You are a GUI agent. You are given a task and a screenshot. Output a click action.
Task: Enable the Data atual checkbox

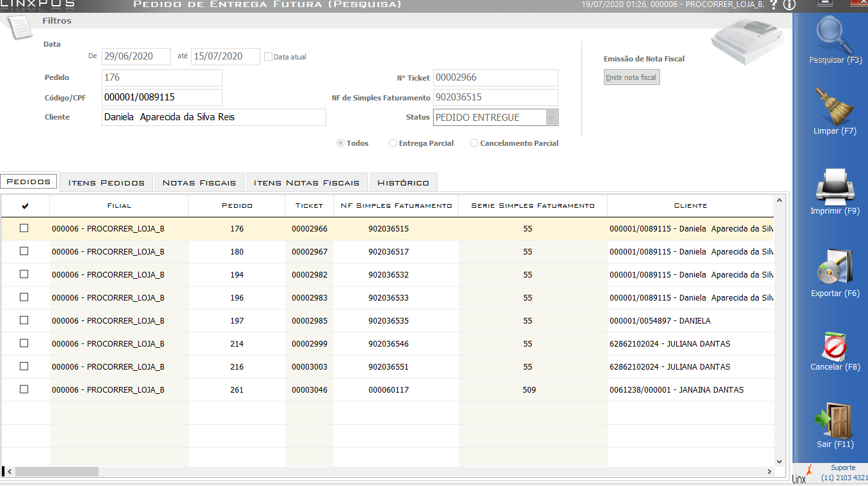269,57
